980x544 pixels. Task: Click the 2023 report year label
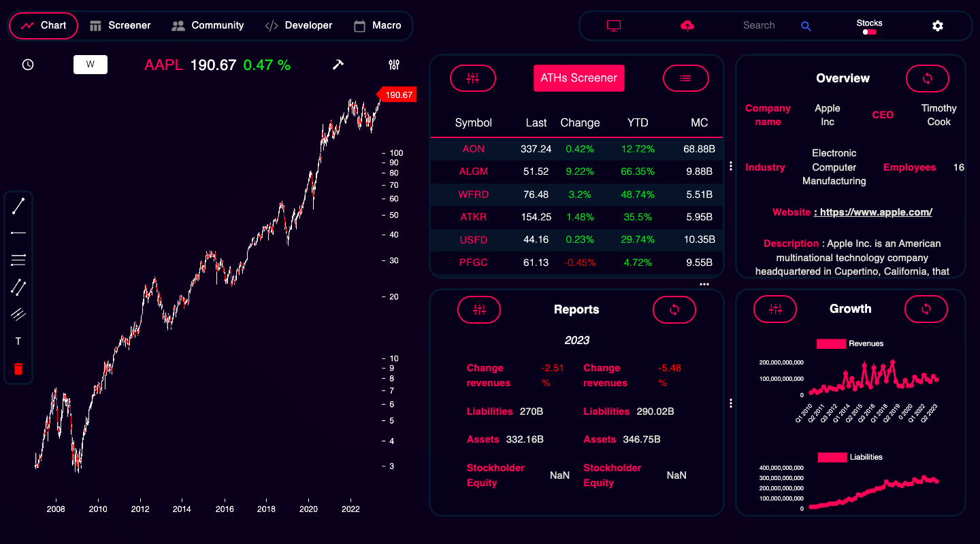[576, 341]
